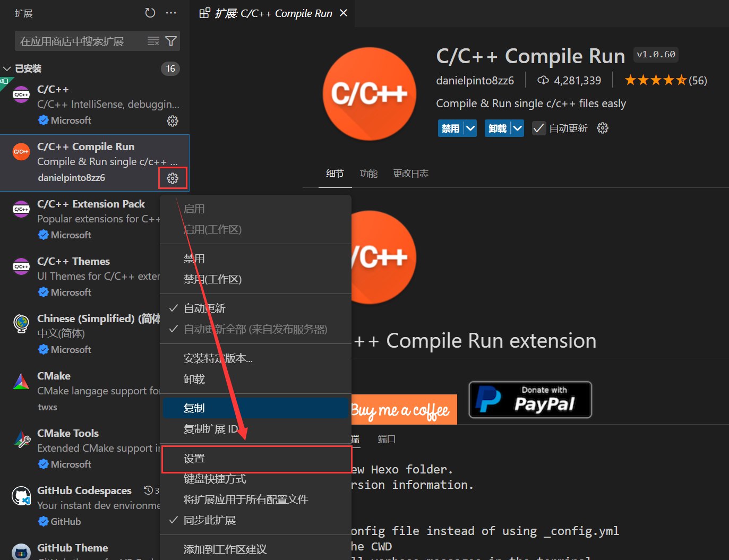
Task: Click the GitHub Theme extension icon
Action: point(21,552)
